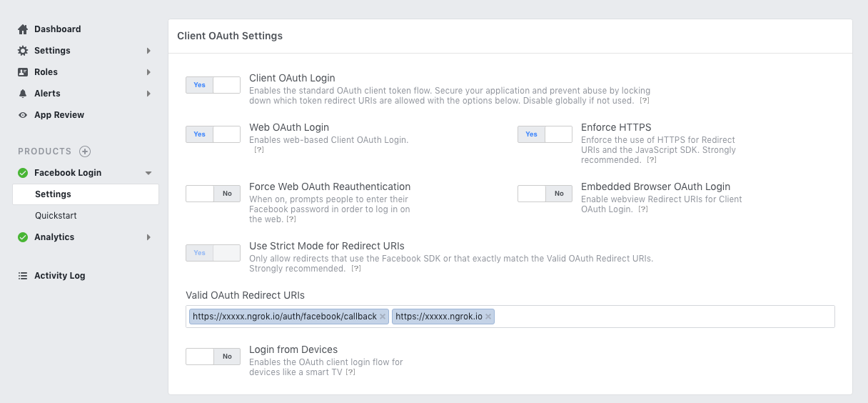The width and height of the screenshot is (868, 403).
Task: Expand the Roles submenu arrow
Action: click(x=148, y=72)
